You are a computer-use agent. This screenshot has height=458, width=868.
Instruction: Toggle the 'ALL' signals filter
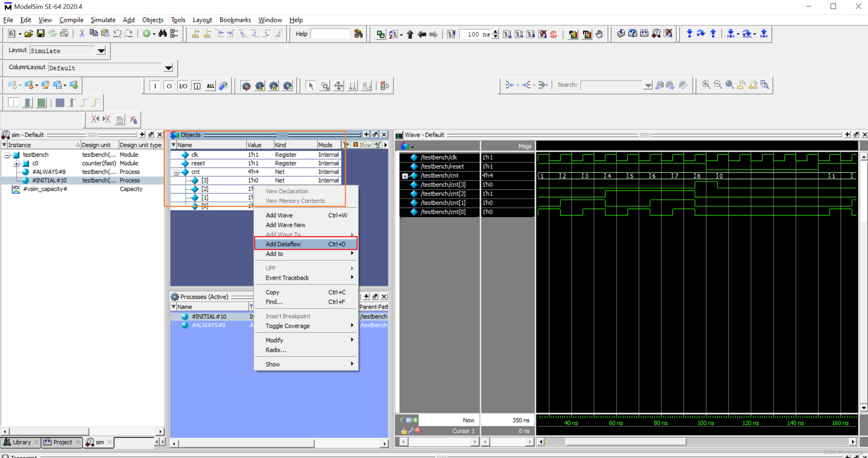click(211, 86)
